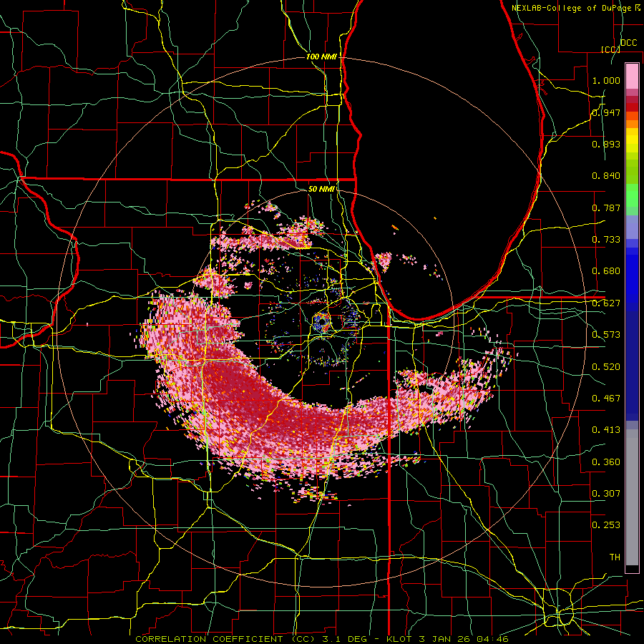Click the 0.893 scale value
Screen dimensions: 644x644
(606, 144)
